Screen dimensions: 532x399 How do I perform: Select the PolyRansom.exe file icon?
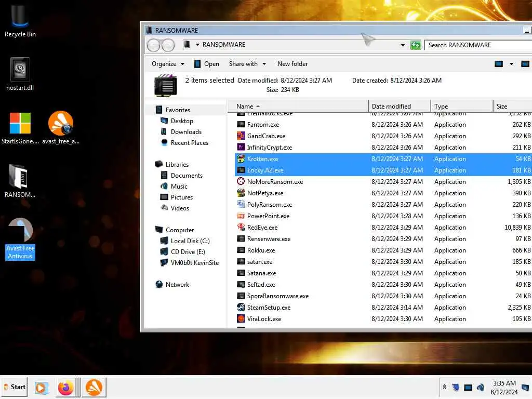[x=241, y=205]
